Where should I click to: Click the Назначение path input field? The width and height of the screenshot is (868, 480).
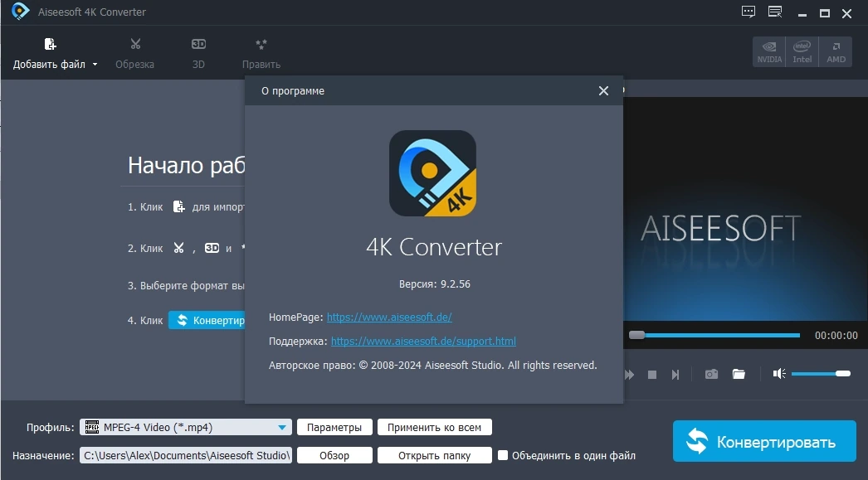[x=186, y=456]
